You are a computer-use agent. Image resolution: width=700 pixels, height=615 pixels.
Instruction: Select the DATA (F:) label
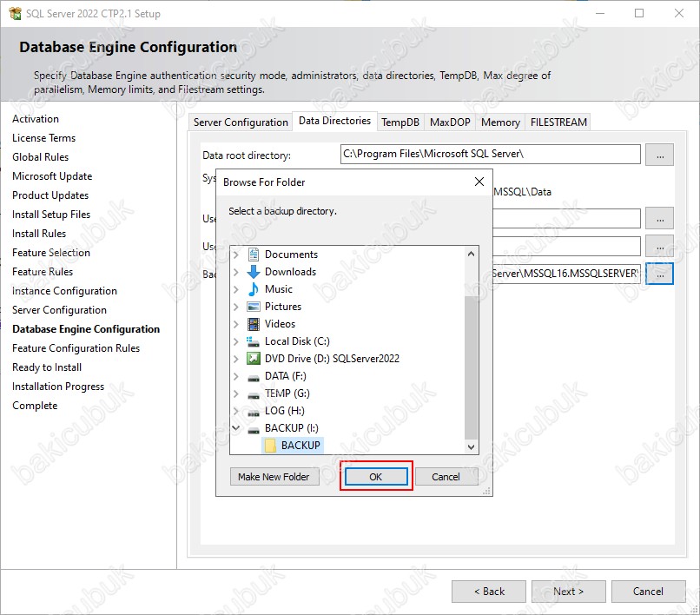(285, 376)
